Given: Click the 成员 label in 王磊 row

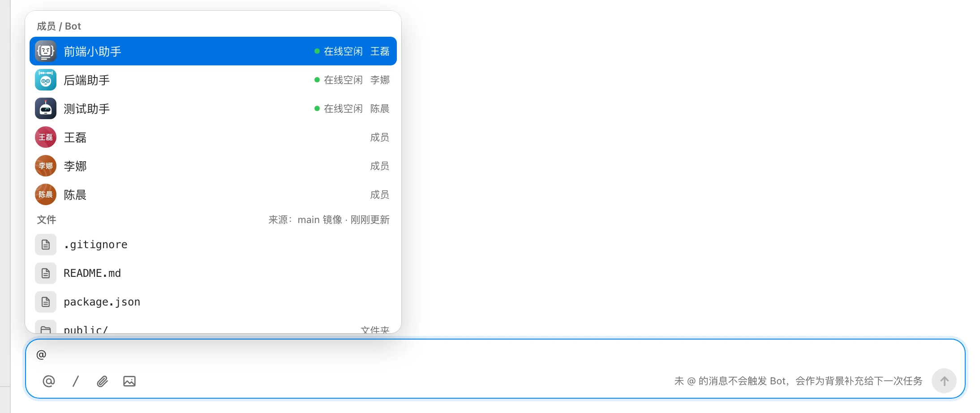Looking at the screenshot, I should coord(380,137).
